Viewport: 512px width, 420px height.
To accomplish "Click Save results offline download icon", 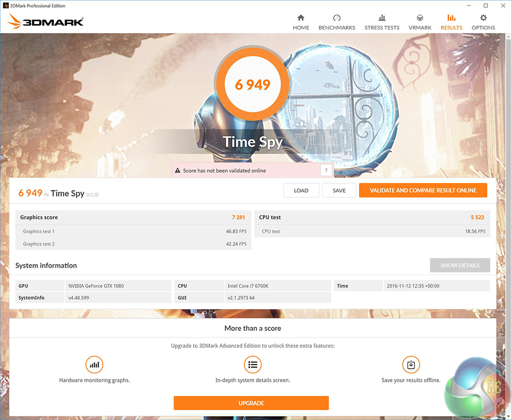I will tap(411, 365).
